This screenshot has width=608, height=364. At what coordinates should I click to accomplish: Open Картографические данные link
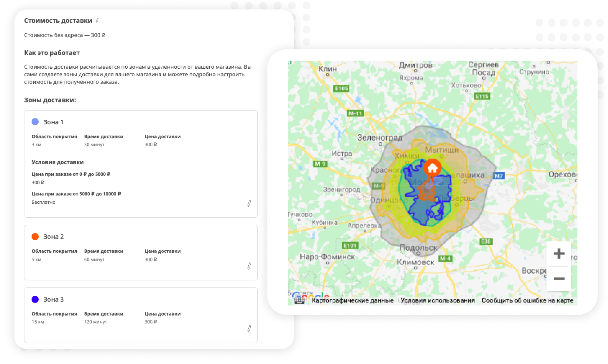[x=352, y=300]
